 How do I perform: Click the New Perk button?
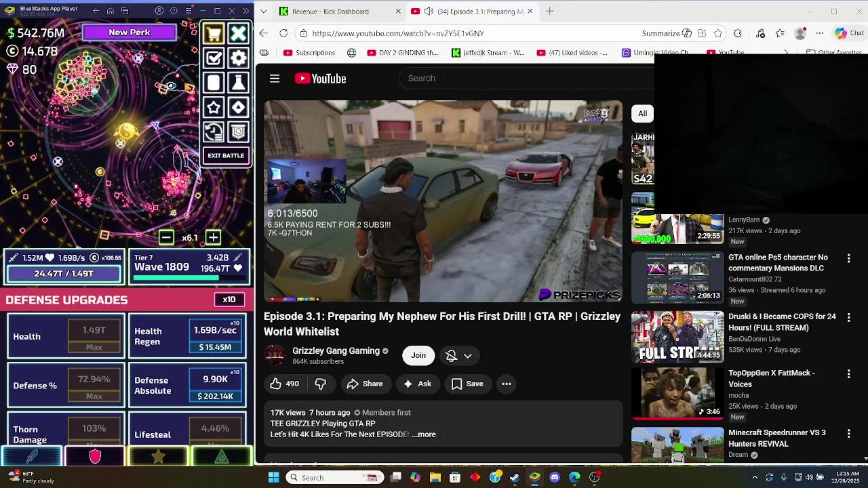coord(130,32)
